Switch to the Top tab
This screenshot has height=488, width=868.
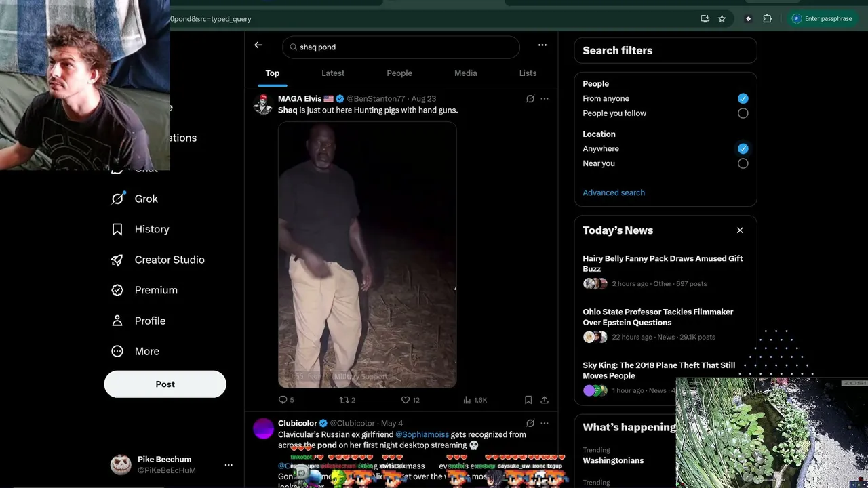(273, 73)
